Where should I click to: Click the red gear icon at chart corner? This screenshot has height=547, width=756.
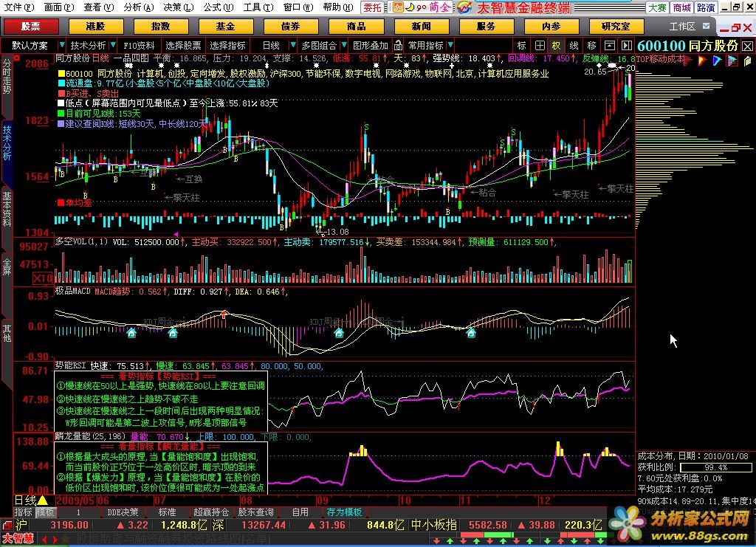tap(17, 58)
